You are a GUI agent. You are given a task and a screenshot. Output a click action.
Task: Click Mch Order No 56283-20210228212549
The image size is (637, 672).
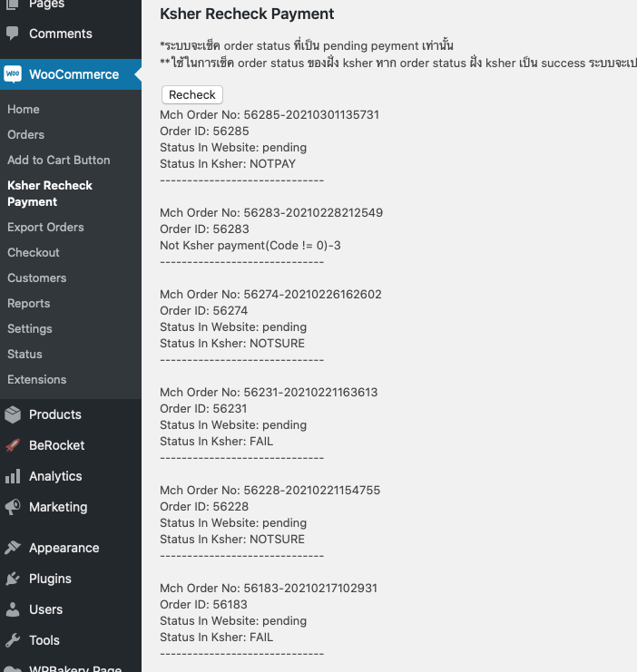(271, 212)
